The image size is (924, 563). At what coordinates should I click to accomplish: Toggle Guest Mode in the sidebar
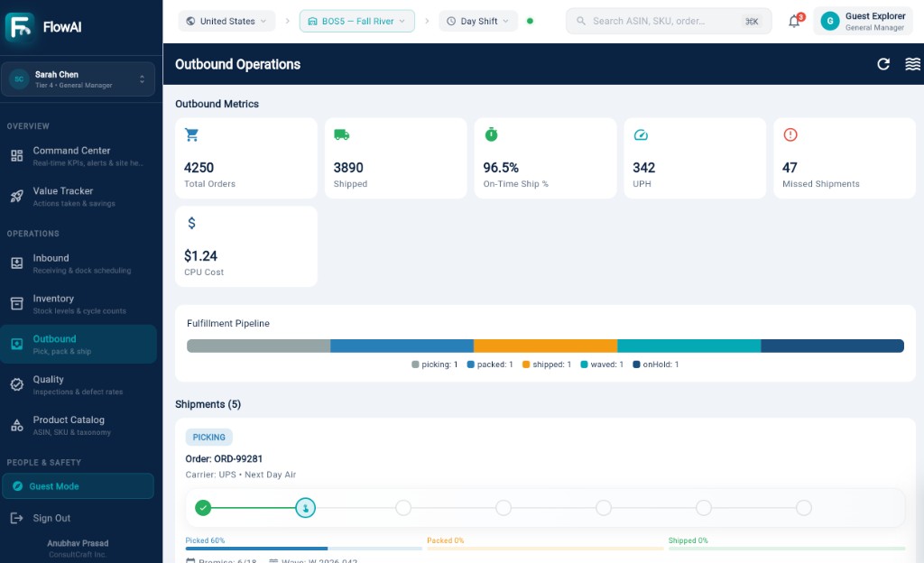[x=78, y=486]
